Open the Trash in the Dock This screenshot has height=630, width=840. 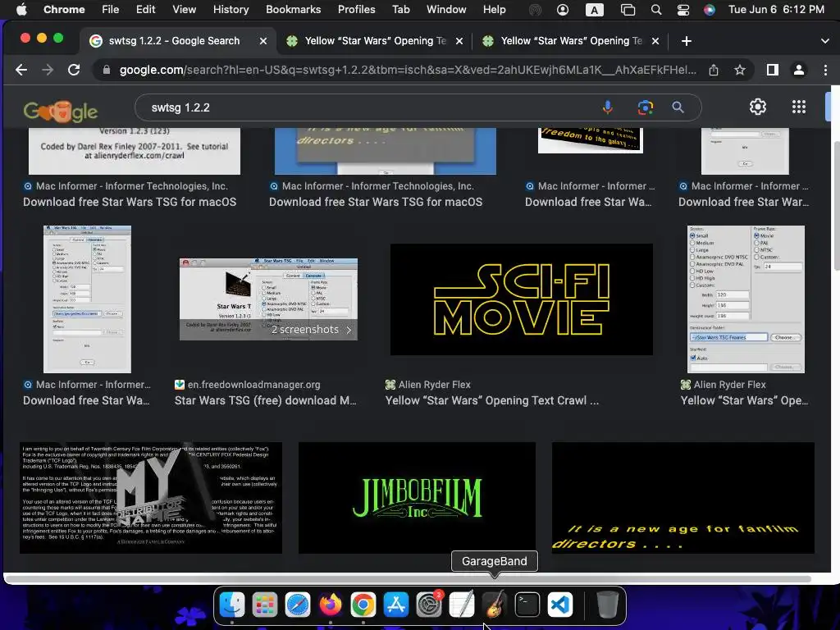[x=608, y=605]
